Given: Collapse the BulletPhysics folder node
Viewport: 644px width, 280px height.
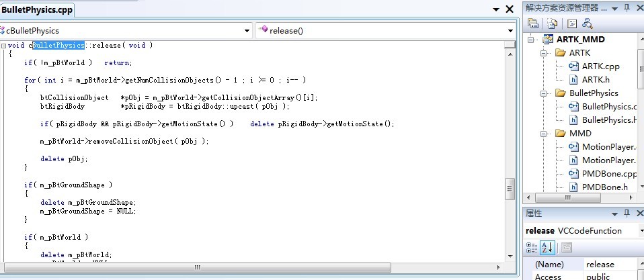Looking at the screenshot, I should (545, 93).
